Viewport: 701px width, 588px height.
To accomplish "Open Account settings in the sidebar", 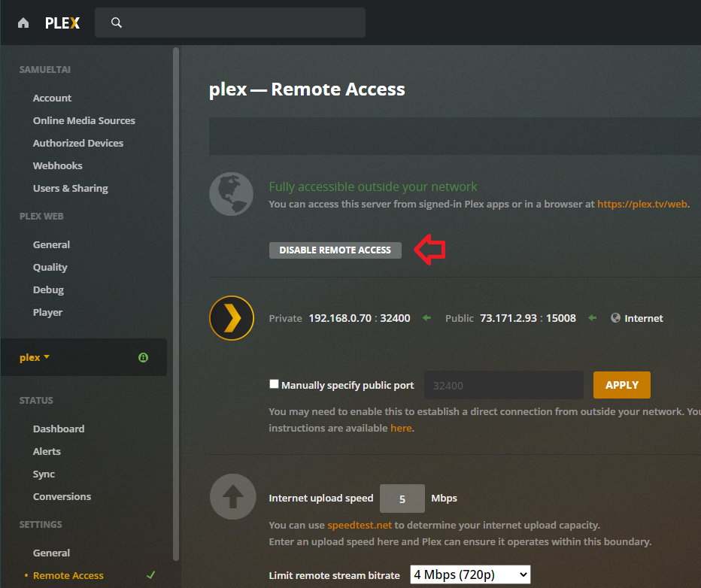I will point(53,98).
